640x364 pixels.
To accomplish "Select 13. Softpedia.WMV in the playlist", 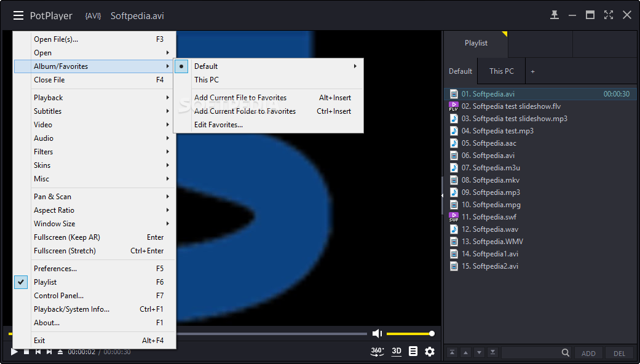I will 540,242.
